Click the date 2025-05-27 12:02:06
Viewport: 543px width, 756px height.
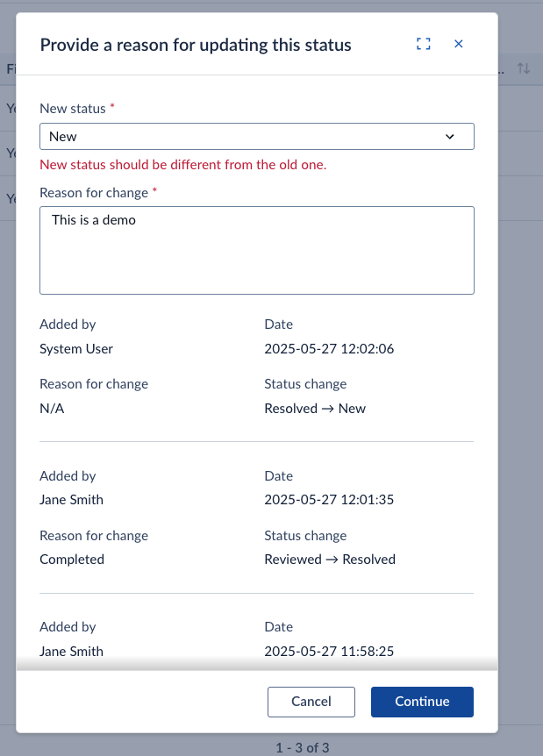(x=329, y=348)
